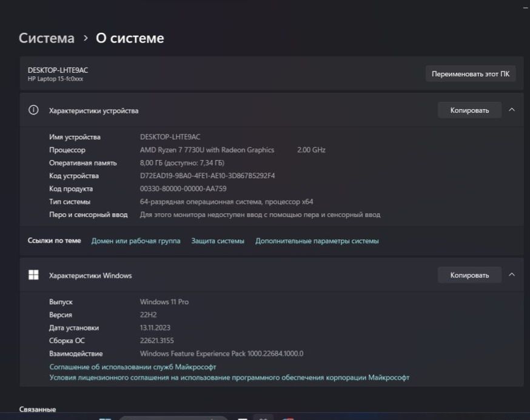Viewport: 530px width, 420px height.
Task: Select the 8,00 ГБ memory value
Action: pyautogui.click(x=182, y=163)
